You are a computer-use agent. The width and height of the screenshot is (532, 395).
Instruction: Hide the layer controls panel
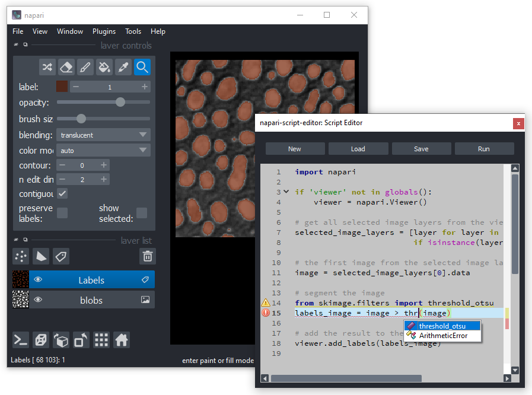click(16, 44)
